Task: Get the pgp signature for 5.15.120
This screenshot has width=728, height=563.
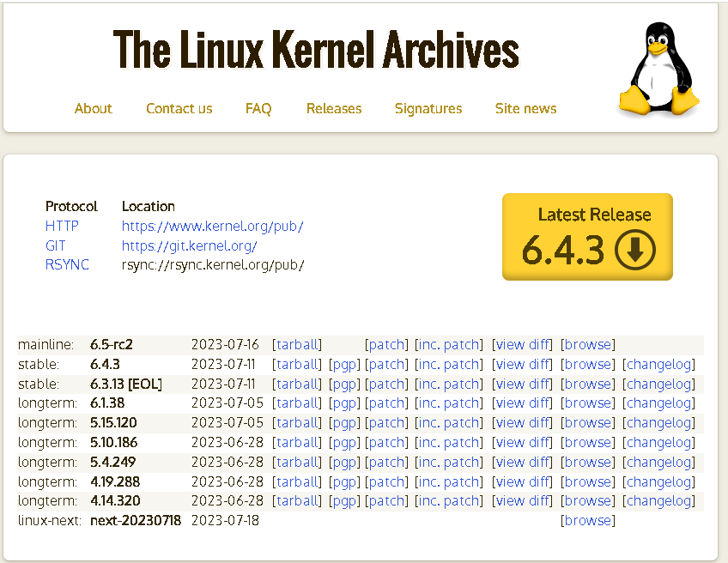Action: tap(344, 423)
